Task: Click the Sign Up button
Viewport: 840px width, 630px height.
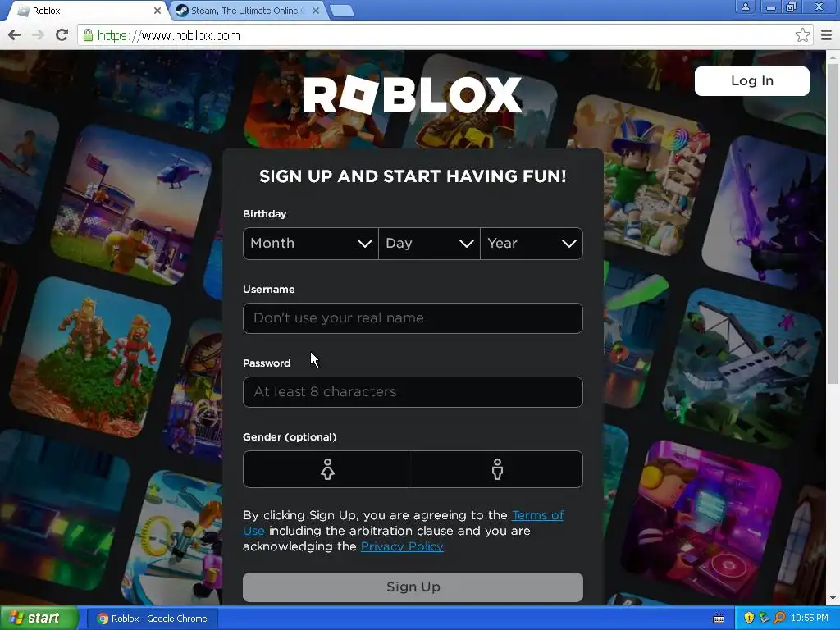Action: point(413,587)
